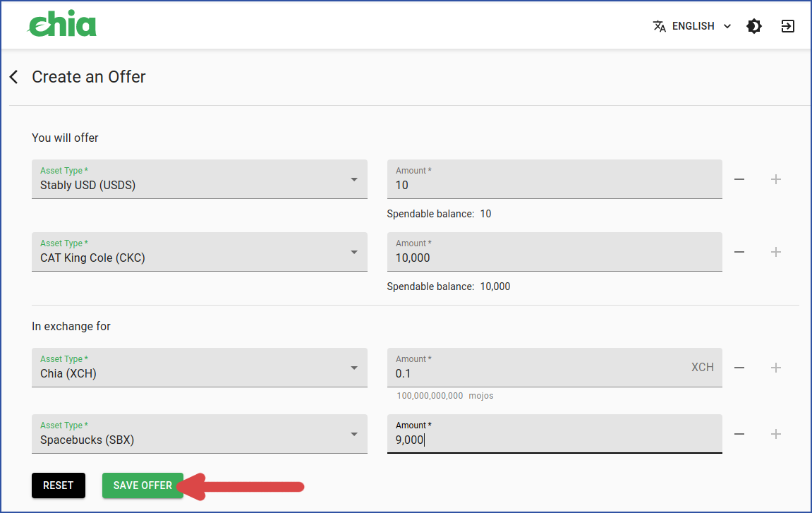
Task: Add a row after Stably USD
Action: coord(776,179)
